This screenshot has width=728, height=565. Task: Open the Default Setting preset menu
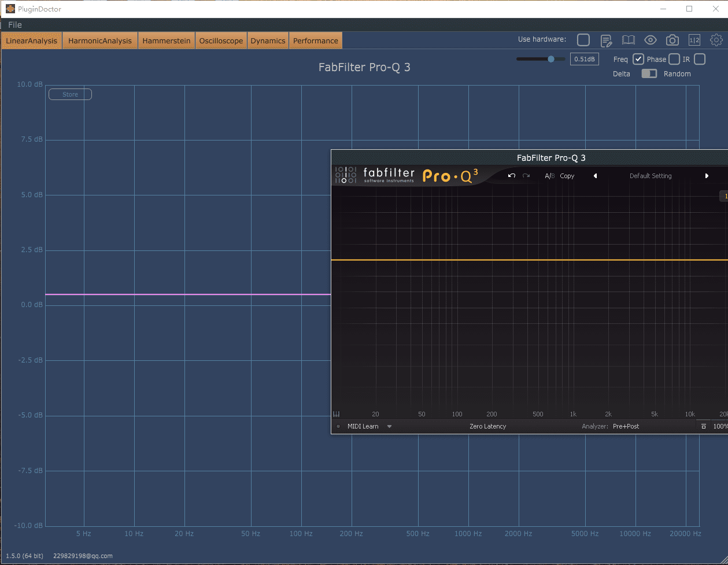point(651,176)
